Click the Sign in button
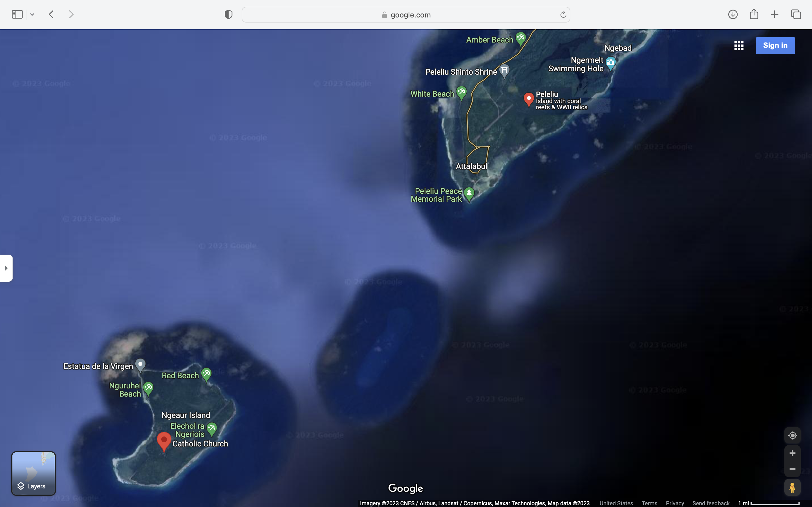Image resolution: width=812 pixels, height=507 pixels. pyautogui.click(x=775, y=46)
